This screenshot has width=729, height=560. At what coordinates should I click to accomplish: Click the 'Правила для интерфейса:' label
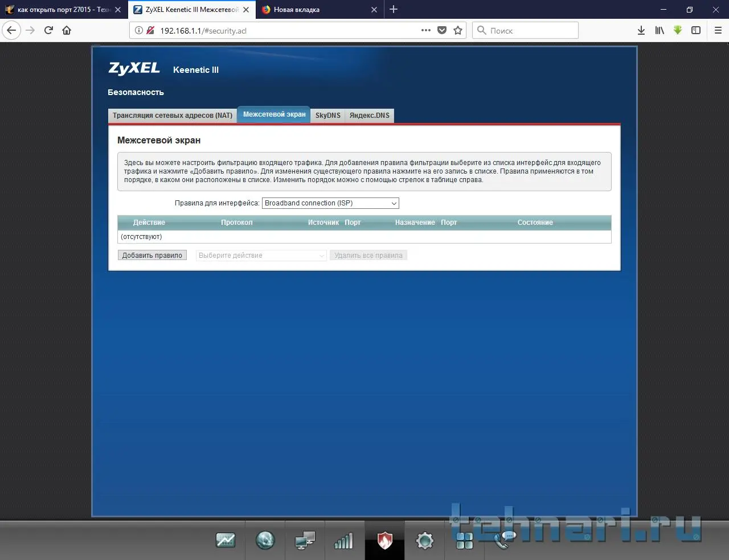[x=217, y=203]
